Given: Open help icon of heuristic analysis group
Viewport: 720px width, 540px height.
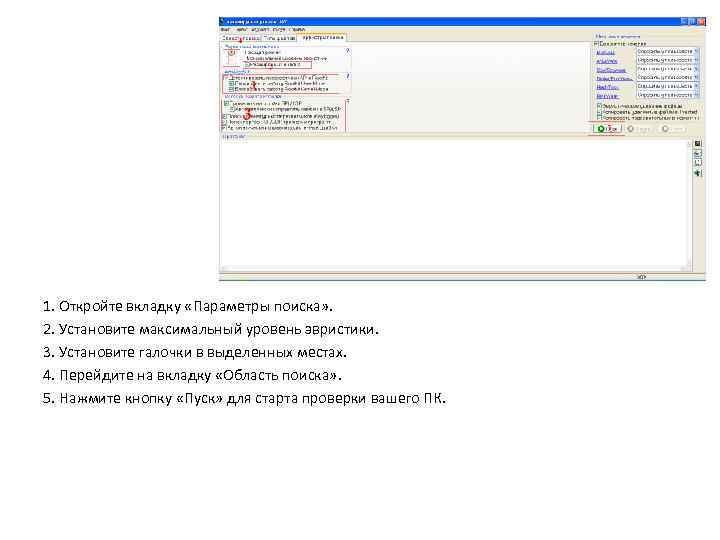Looking at the screenshot, I should [348, 51].
